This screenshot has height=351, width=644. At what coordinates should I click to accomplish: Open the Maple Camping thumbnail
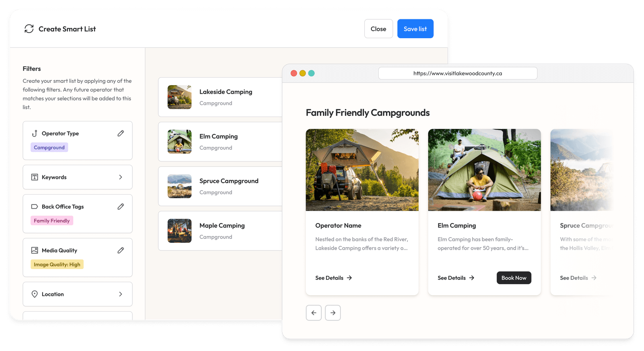[180, 231]
